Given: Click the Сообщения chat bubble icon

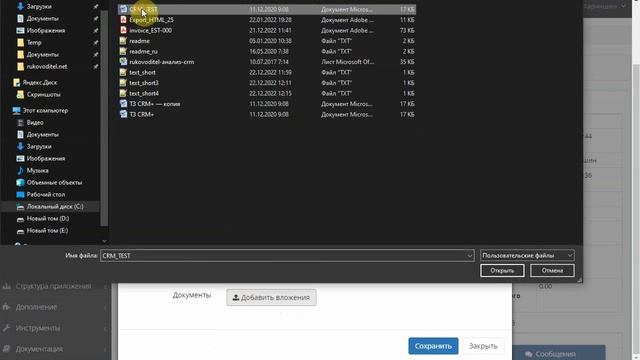Looking at the screenshot, I should pyautogui.click(x=529, y=354).
